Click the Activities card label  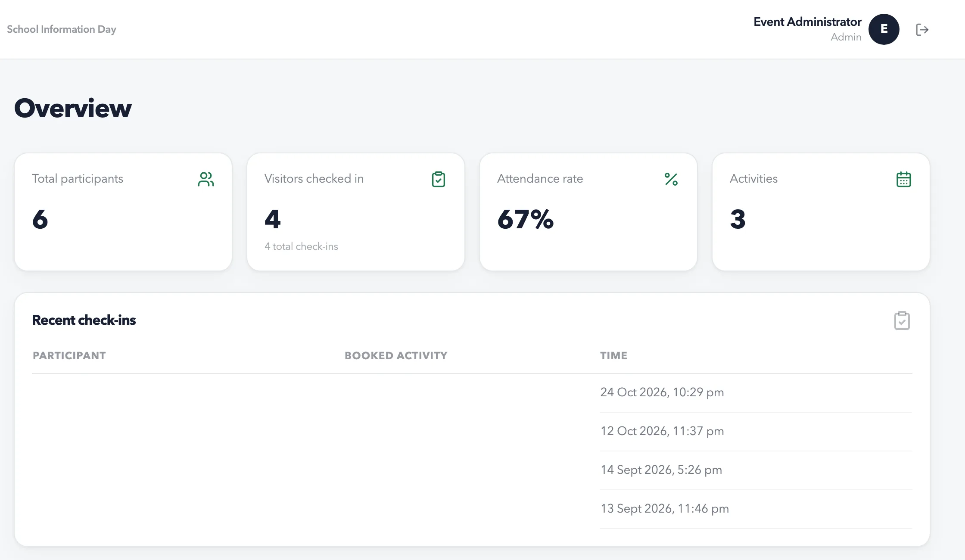coord(753,179)
